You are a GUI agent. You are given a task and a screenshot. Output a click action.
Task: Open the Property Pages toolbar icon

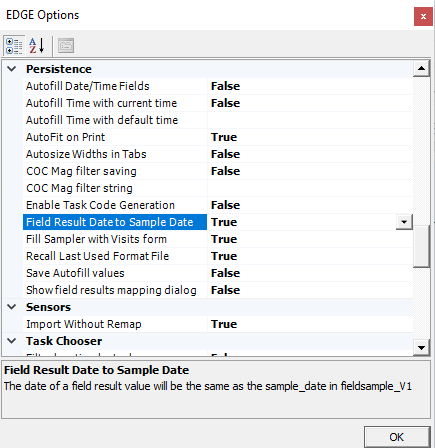tap(66, 46)
